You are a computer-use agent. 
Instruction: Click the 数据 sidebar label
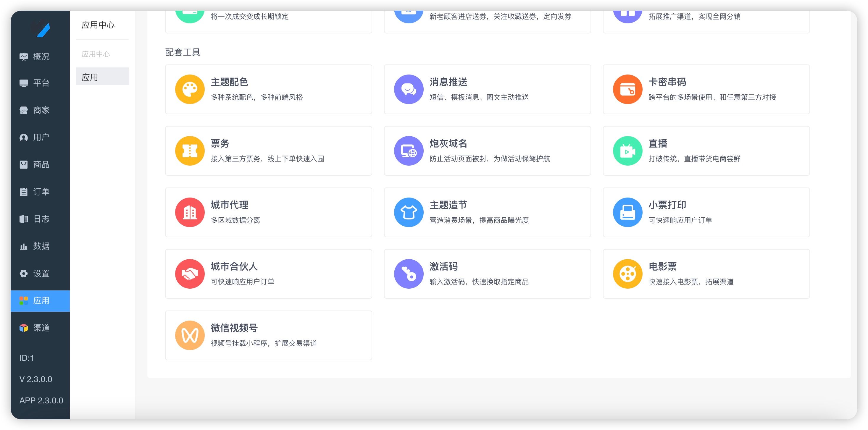[x=41, y=246]
